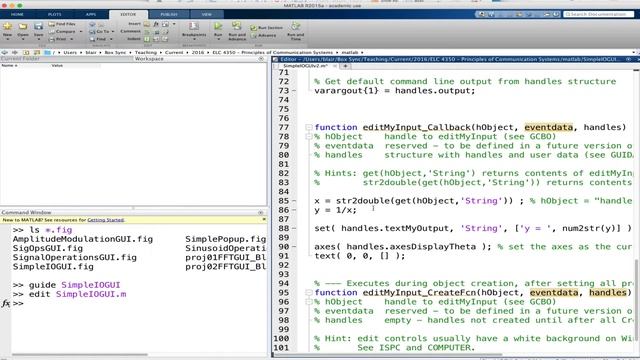Toggle breakpoint dash at line 85
Viewport: 640px width, 360px height.
tap(294, 201)
